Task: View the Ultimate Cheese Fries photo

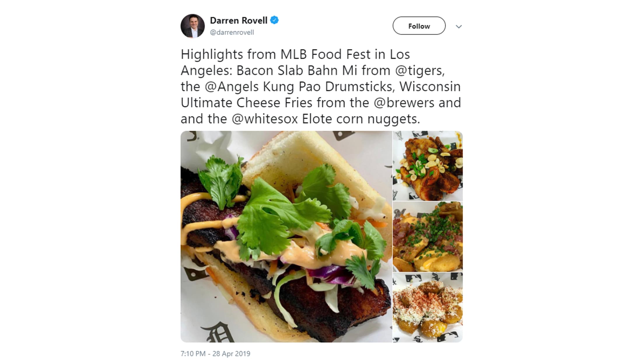Action: pyautogui.click(x=428, y=237)
